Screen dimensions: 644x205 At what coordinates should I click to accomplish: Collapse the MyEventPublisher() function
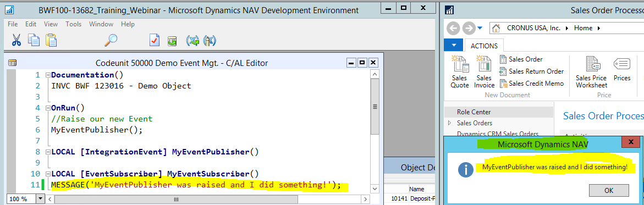pyautogui.click(x=48, y=152)
